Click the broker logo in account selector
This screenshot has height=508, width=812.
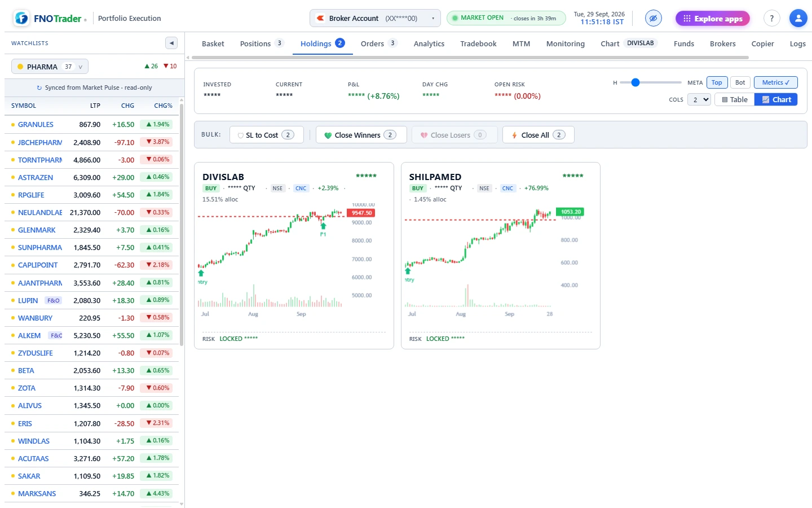pyautogui.click(x=320, y=18)
